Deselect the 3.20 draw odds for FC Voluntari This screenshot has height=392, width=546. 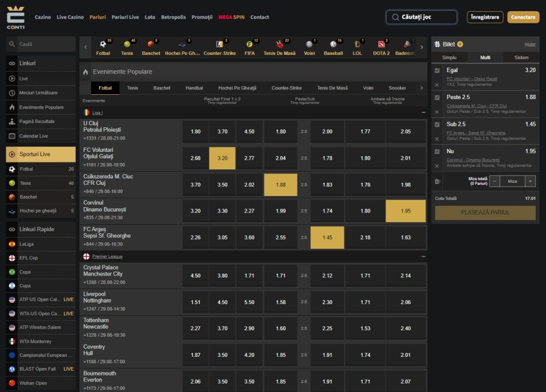(222, 158)
